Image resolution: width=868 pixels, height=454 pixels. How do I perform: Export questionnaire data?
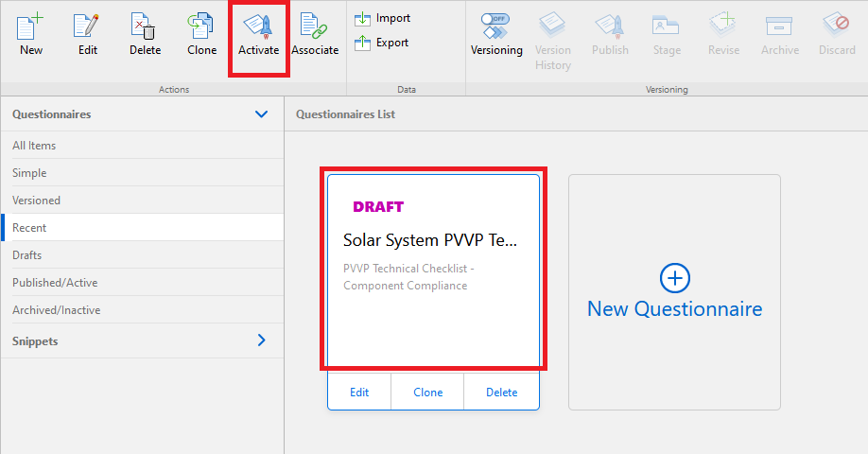[x=381, y=43]
